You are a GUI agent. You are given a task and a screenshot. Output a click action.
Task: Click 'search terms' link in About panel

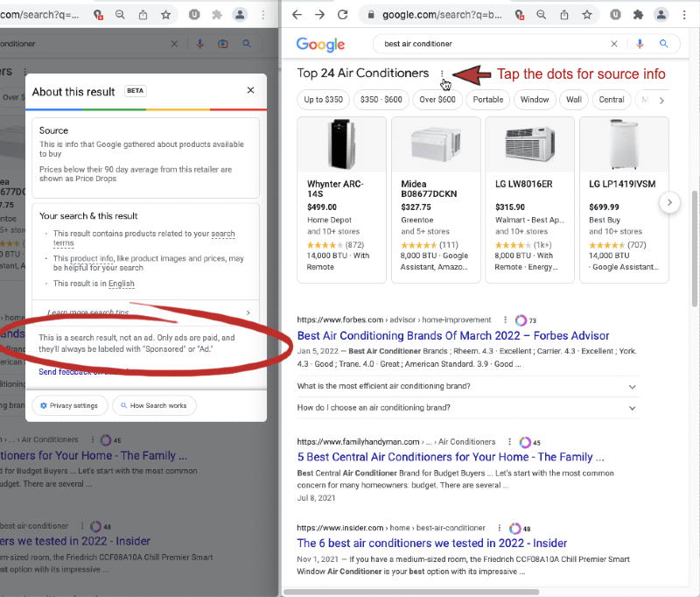[x=223, y=234]
